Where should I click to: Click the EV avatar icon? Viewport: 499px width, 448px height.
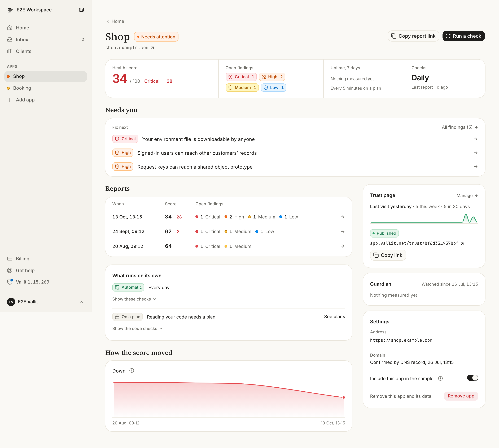point(11,302)
